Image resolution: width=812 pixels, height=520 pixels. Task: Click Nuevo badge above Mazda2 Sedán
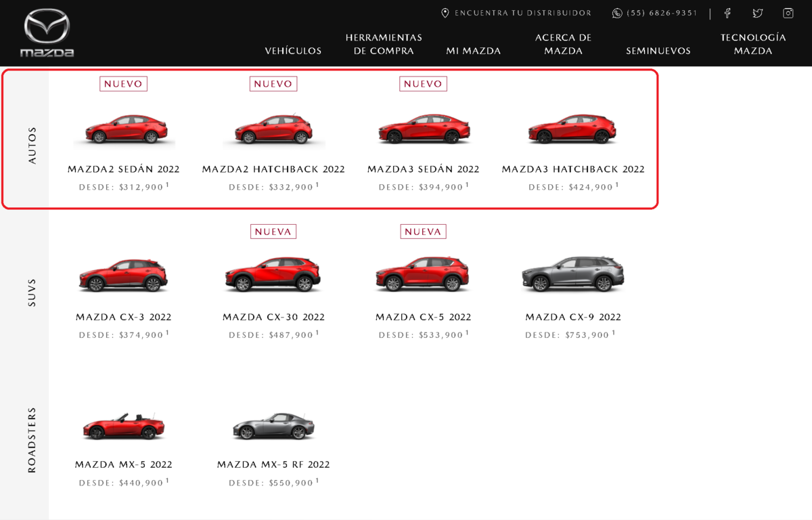coord(123,84)
